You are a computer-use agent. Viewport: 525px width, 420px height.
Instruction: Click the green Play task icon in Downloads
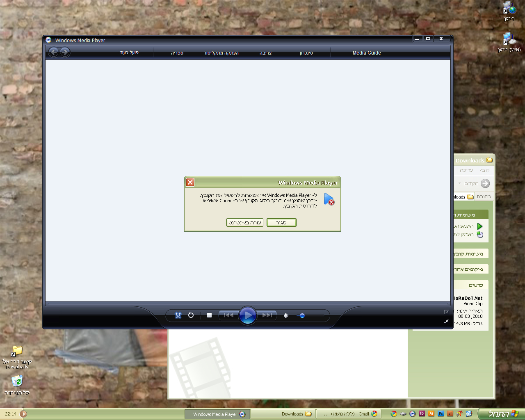(480, 226)
